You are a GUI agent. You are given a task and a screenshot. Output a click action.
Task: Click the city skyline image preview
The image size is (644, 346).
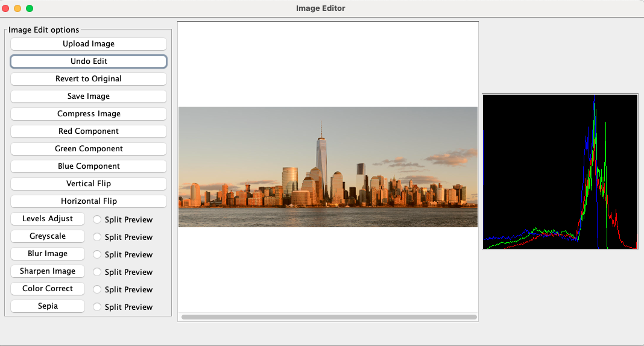click(x=328, y=167)
